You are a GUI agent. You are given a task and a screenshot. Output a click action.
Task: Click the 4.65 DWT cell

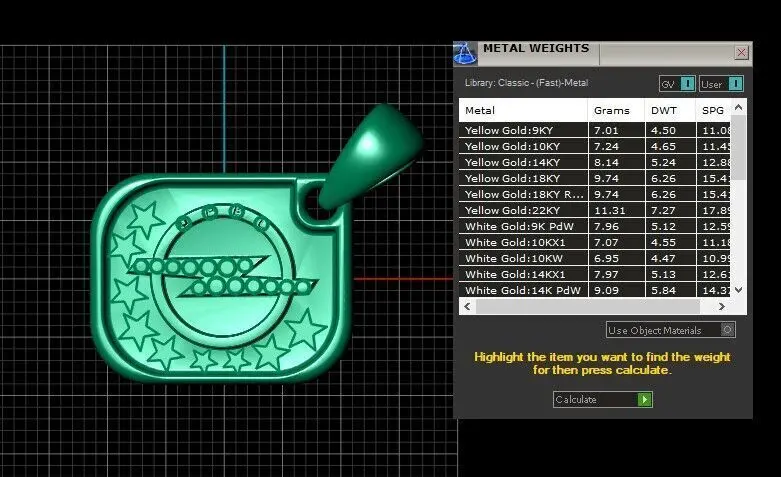(x=670, y=146)
